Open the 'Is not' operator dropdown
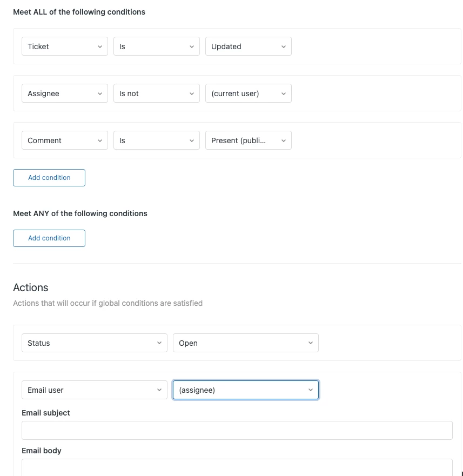463x476 pixels. pos(157,93)
